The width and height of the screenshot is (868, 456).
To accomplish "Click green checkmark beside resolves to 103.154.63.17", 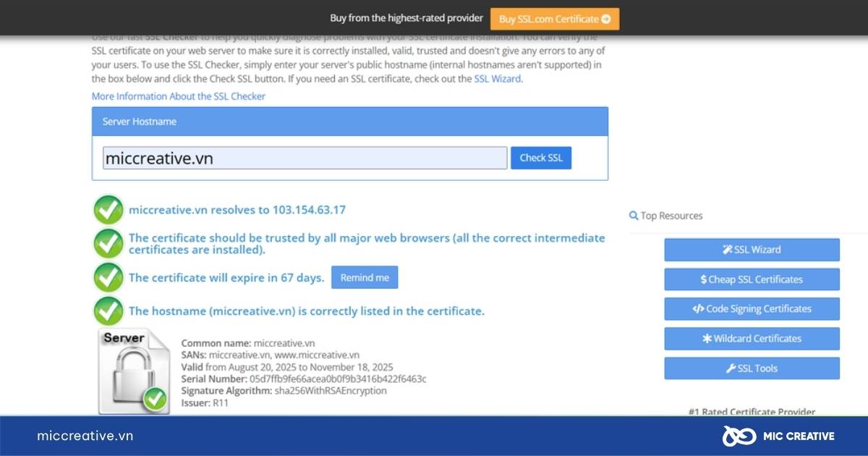I will tap(109, 210).
